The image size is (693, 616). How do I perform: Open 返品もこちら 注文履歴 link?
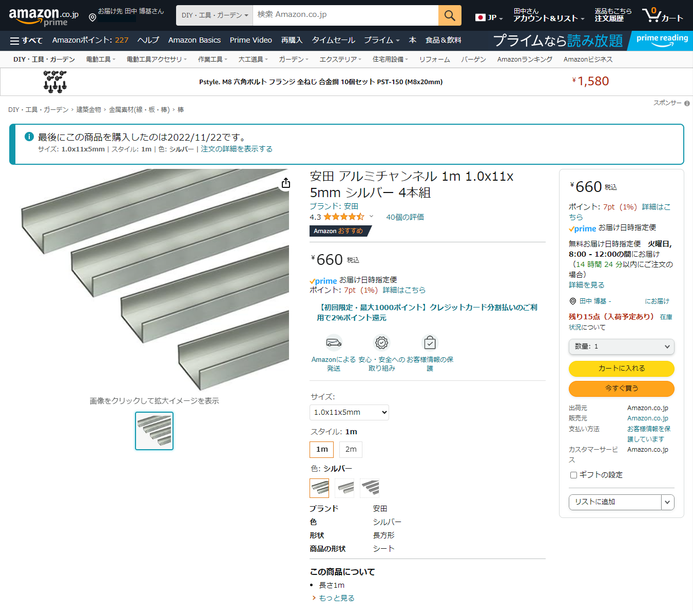613,15
